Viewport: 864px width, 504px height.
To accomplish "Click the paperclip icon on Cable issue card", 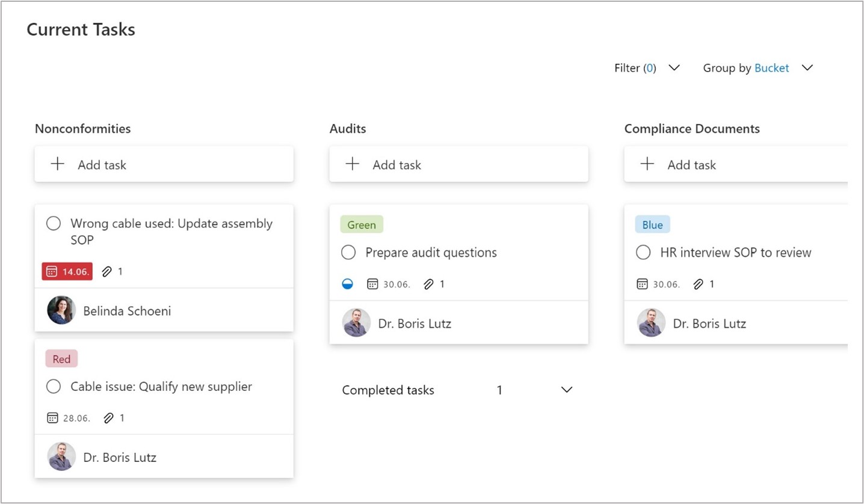I will [108, 417].
